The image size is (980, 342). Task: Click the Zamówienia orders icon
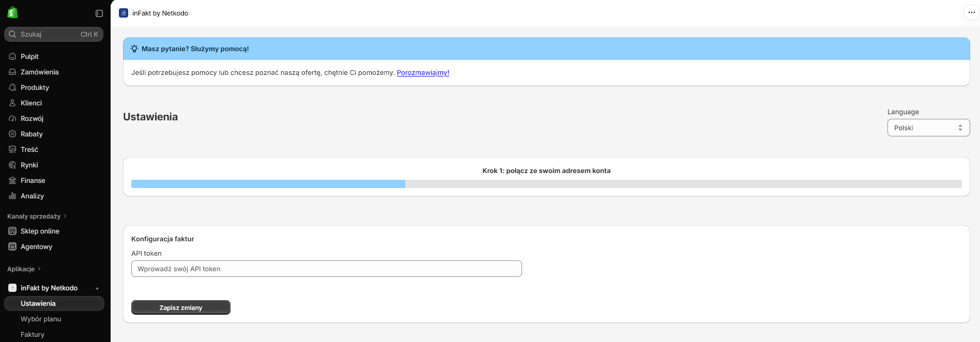[12, 72]
